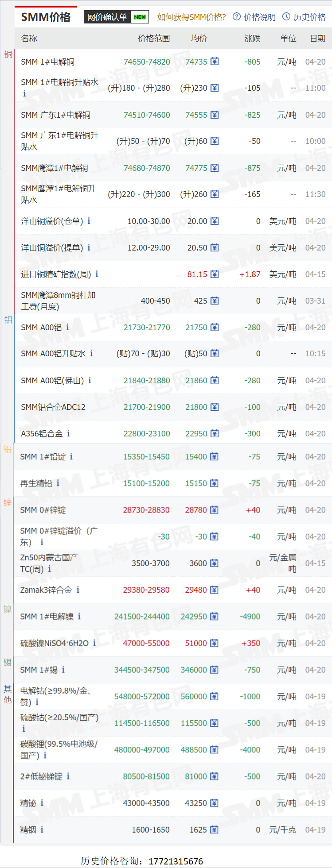Click the price icon beside SMM A00铝 average 21750

[215, 327]
